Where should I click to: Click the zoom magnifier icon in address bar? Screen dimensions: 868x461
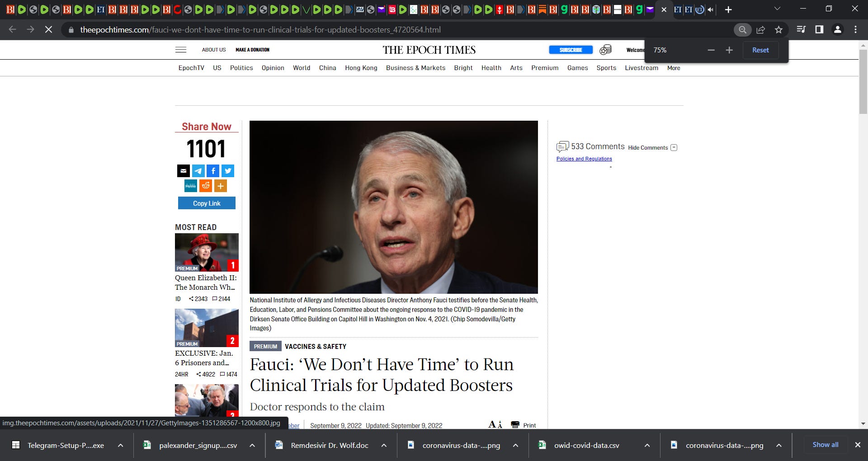coord(742,30)
